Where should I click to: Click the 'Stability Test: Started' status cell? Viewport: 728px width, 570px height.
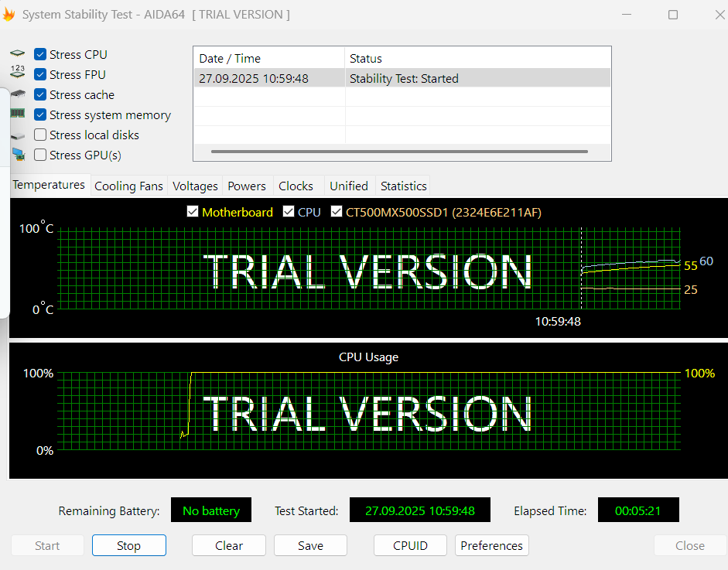pyautogui.click(x=404, y=78)
